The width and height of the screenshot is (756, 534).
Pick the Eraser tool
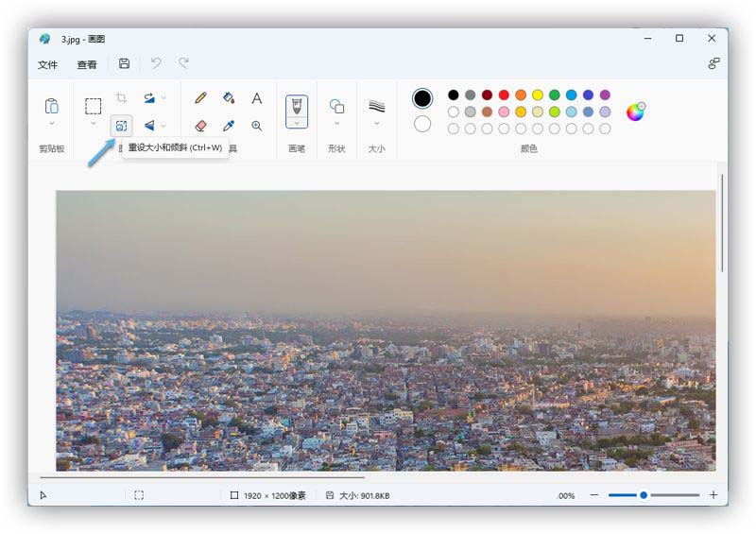click(200, 126)
